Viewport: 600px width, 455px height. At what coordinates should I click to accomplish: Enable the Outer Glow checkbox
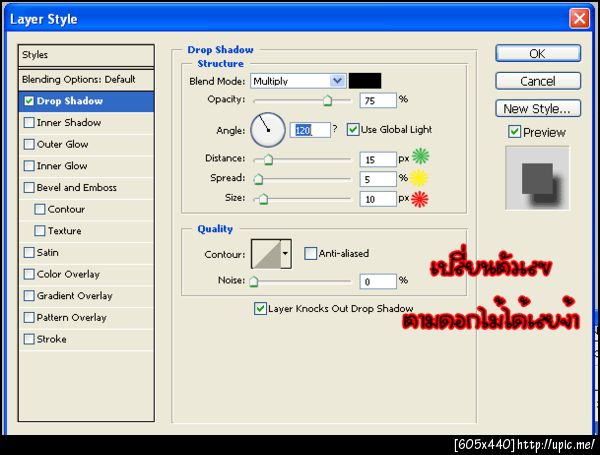29,144
